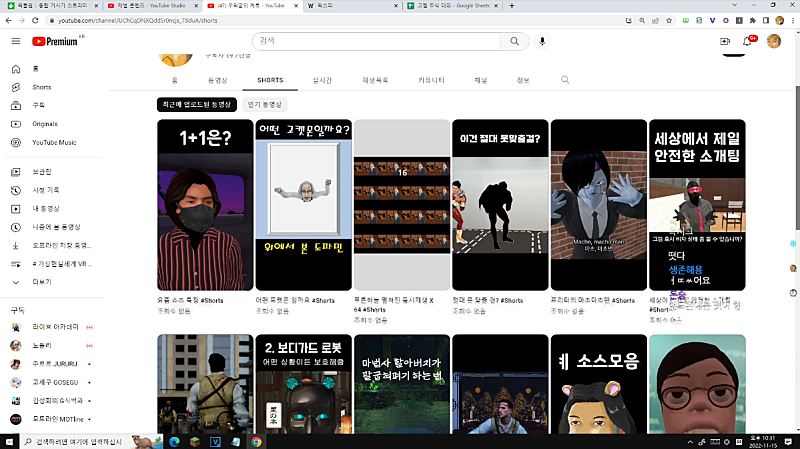This screenshot has height=449, width=800.
Task: Bookmark page with the star icon
Action: (666, 20)
